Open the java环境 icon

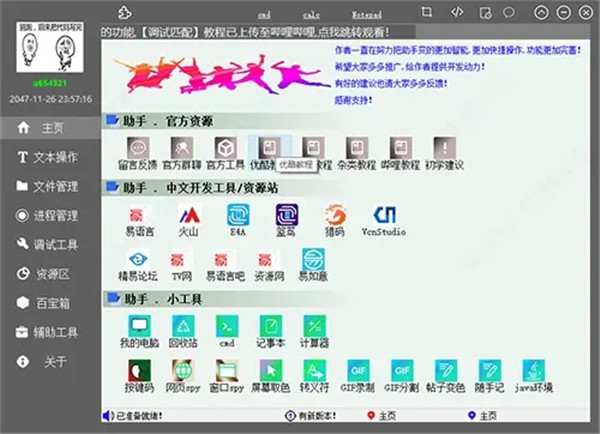[x=533, y=376]
